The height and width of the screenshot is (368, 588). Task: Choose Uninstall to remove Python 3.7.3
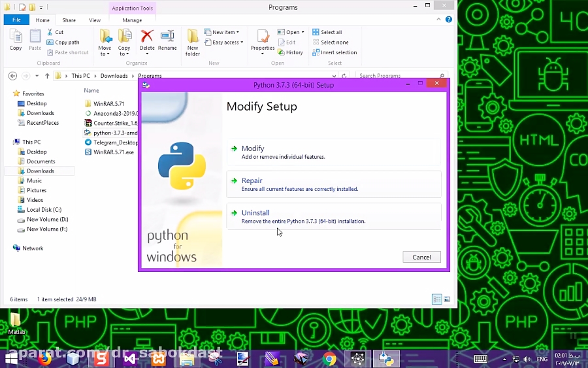334,216
